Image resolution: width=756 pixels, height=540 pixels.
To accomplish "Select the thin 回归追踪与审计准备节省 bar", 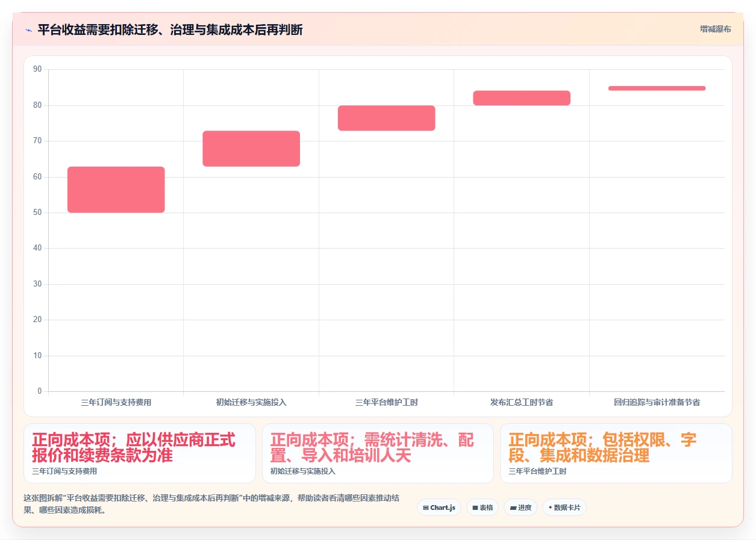I will [657, 88].
